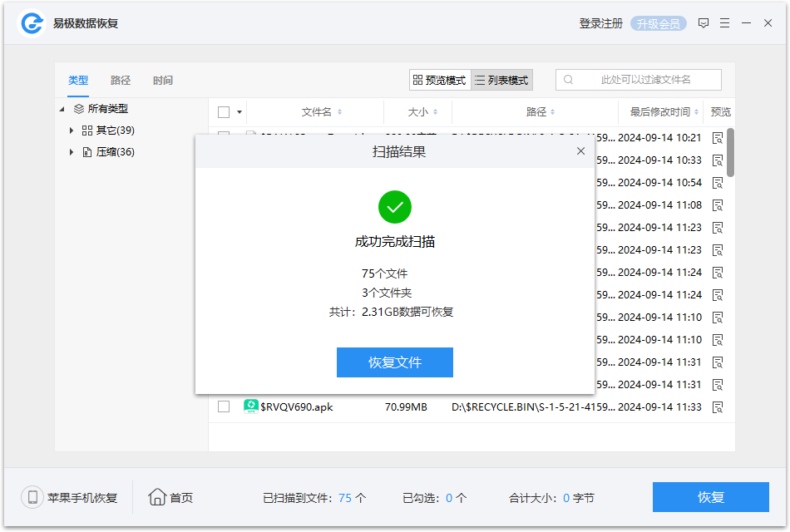This screenshot has width=790, height=532.
Task: Click the magnifier icon in the filter box
Action: point(568,79)
